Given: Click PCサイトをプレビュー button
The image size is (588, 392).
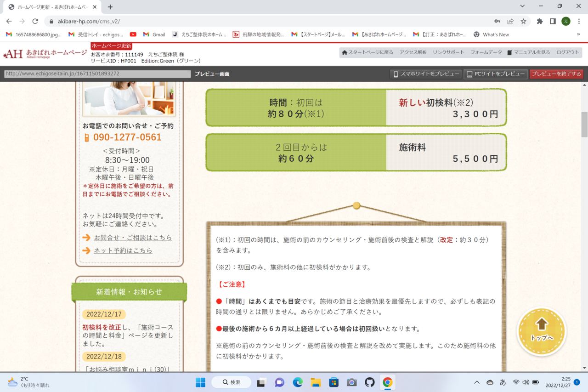Looking at the screenshot, I should point(496,74).
